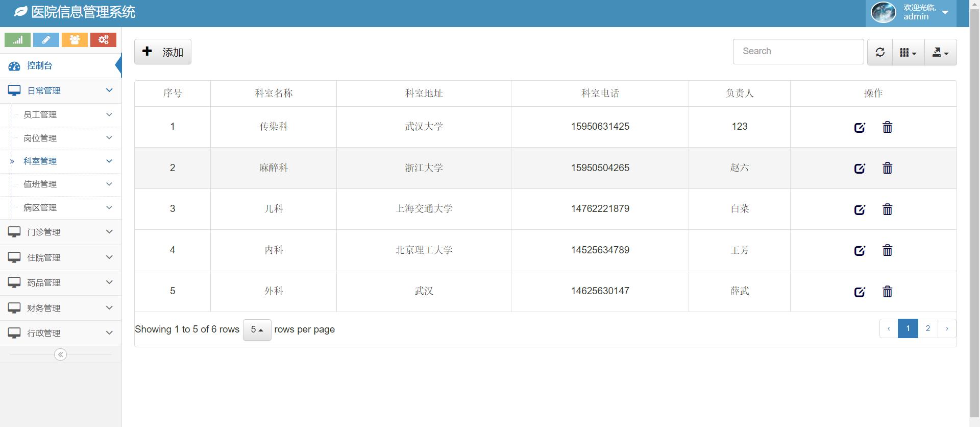Screen dimensions: 980x427
Task: Expand the 门诊管理 menu
Action: click(60, 232)
